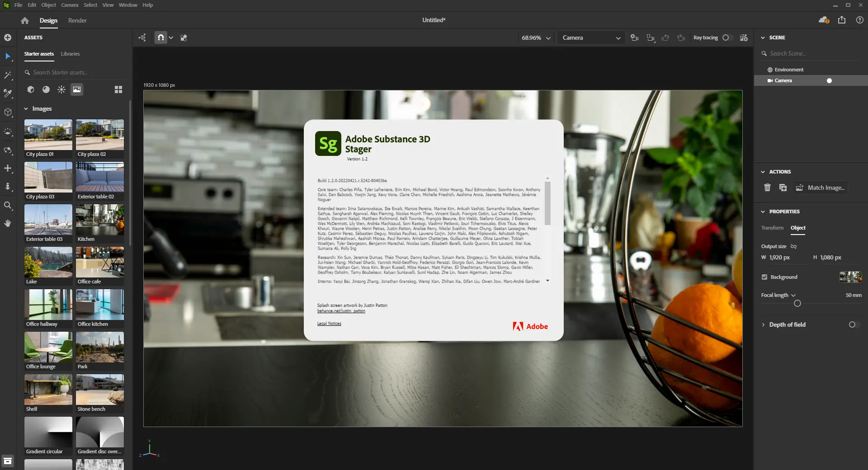
Task: Click the Search Scene field
Action: click(811, 53)
